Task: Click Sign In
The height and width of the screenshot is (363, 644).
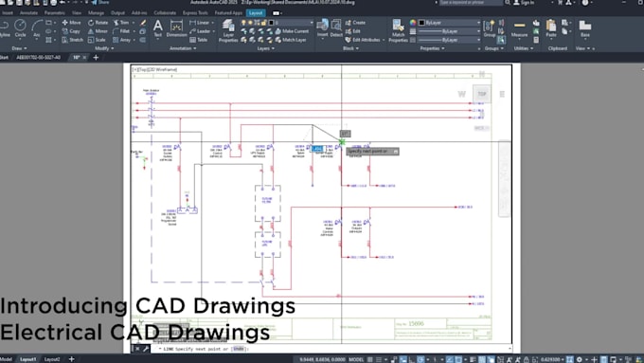Action: coord(524,3)
